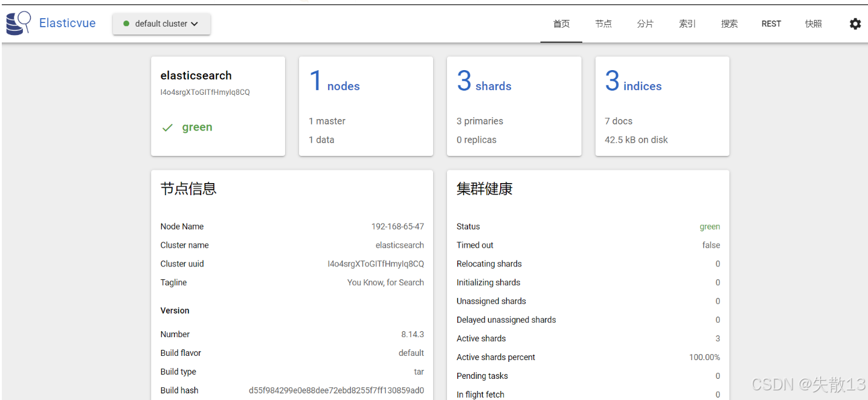Image resolution: width=868 pixels, height=400 pixels.
Task: Click the 3 indices link
Action: point(633,81)
